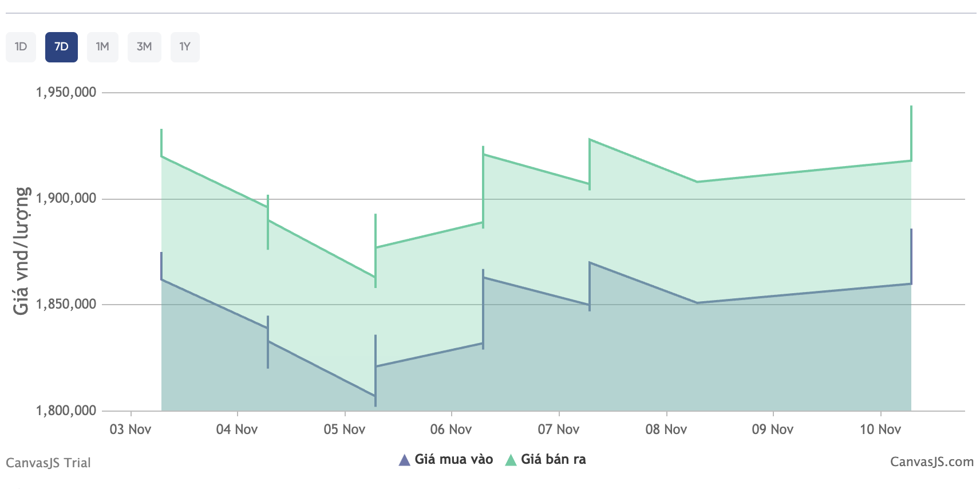Toggle the Giá bán ra series label
The height and width of the screenshot is (489, 980).
tap(553, 459)
